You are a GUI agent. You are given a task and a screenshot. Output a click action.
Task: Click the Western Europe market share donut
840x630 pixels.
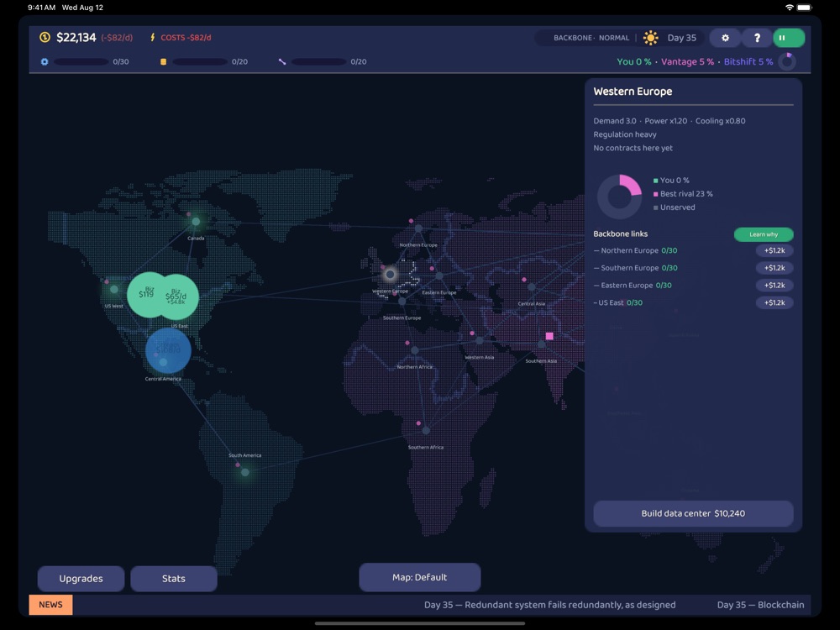click(619, 197)
